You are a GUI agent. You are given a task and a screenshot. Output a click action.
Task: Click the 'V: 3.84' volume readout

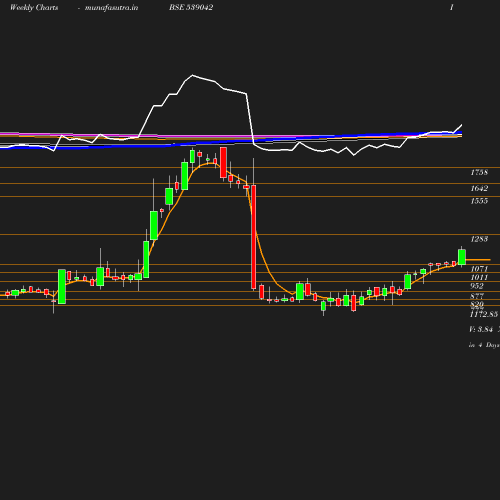tap(481, 329)
